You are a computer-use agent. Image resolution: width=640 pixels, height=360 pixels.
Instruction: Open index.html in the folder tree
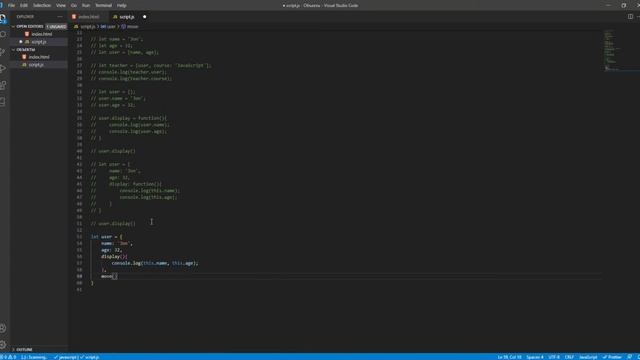[39, 57]
